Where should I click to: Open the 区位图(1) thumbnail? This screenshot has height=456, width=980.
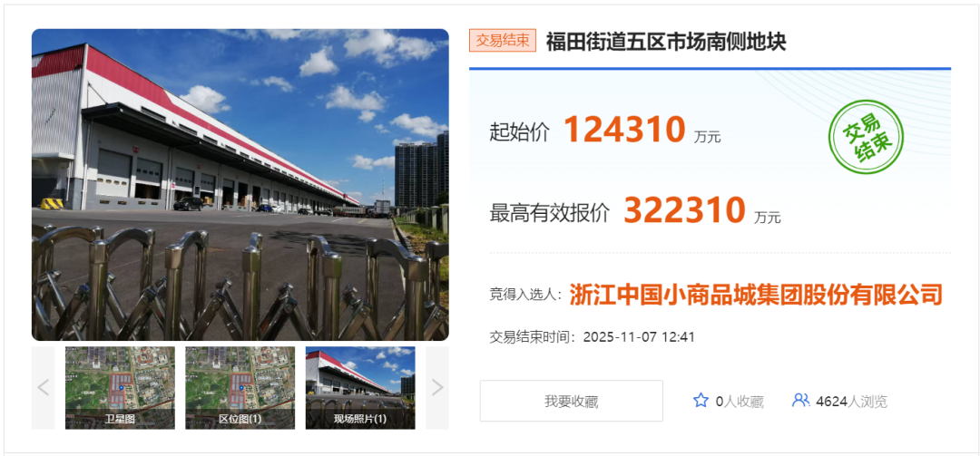(x=240, y=388)
